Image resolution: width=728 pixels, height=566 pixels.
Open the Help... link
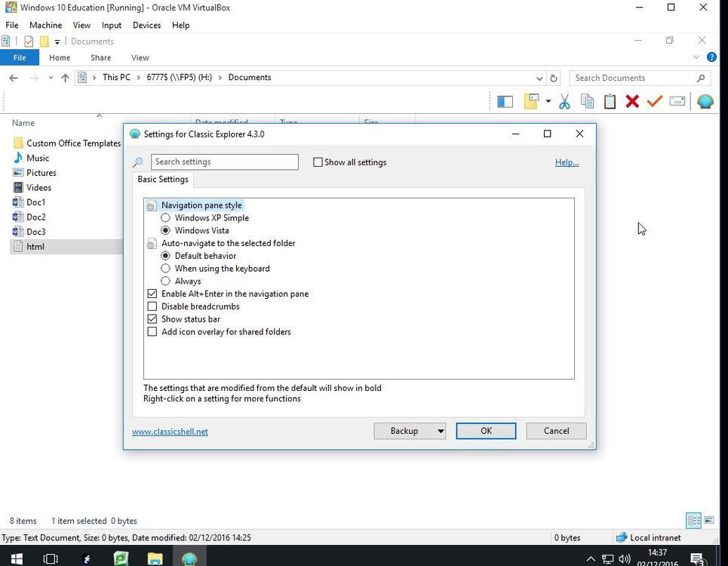[x=567, y=162]
